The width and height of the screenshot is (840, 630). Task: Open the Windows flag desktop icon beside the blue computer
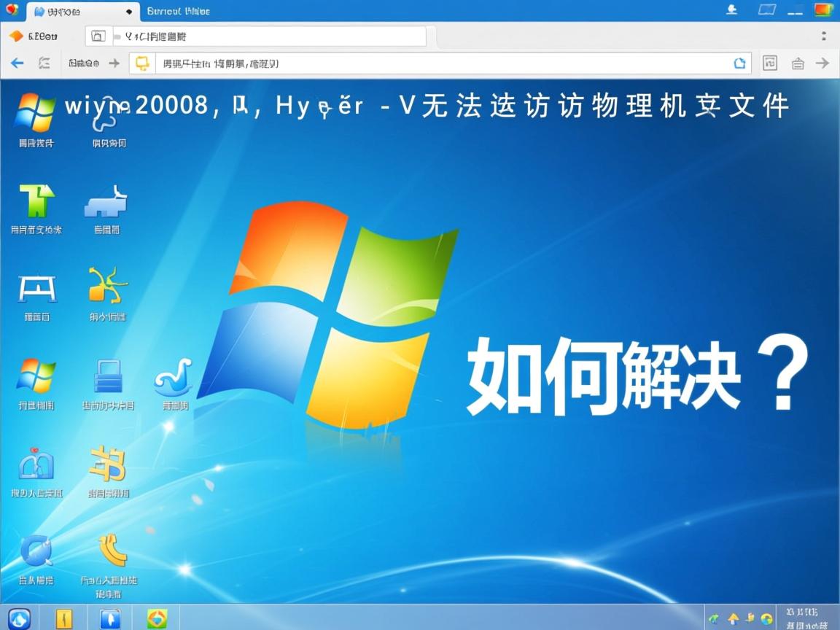click(x=36, y=375)
